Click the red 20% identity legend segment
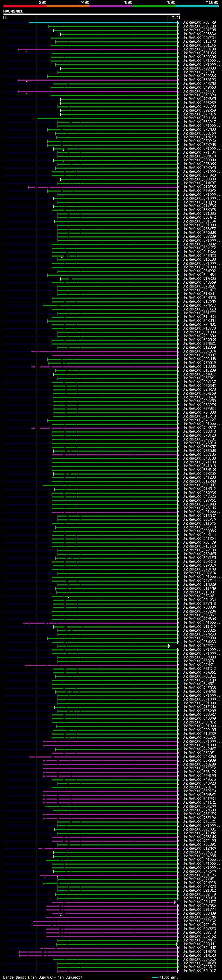This screenshot has width=222, height=980. coord(25,6)
